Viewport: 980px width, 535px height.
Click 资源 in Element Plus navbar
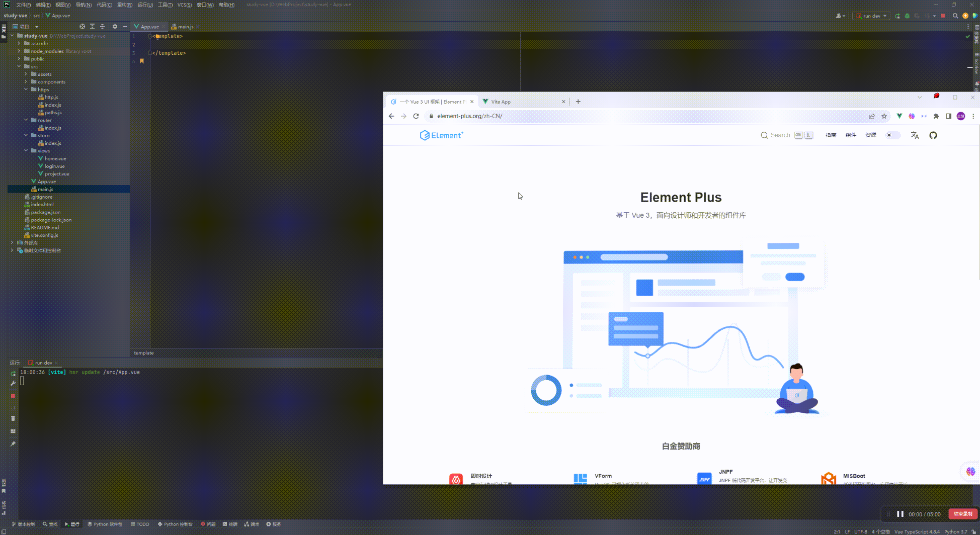point(871,135)
